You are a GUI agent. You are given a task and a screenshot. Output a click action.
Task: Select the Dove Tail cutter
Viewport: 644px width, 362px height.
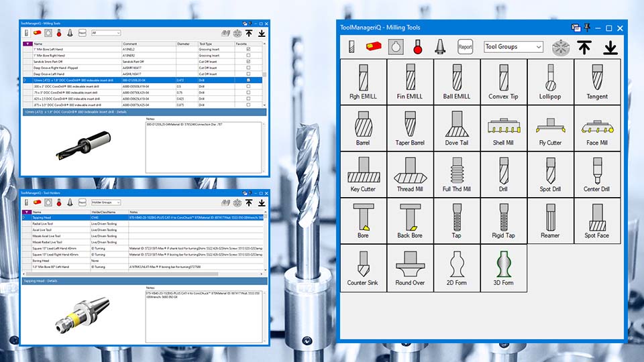coord(457,129)
